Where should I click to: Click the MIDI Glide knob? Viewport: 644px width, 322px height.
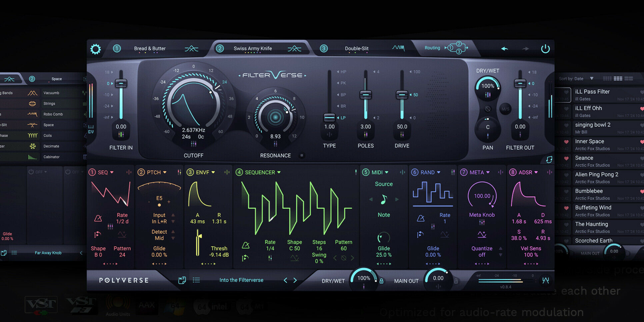(384, 238)
